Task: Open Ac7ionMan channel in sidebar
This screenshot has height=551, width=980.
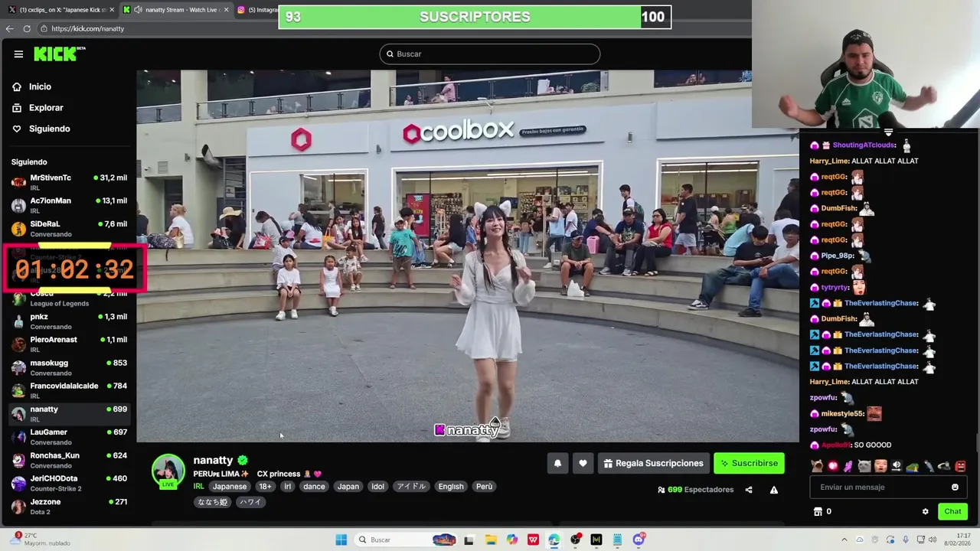Action: click(69, 205)
